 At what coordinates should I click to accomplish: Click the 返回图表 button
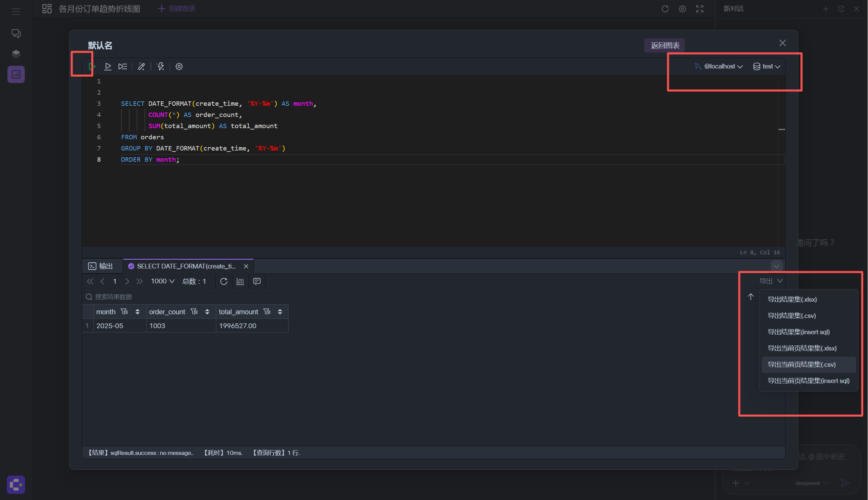(x=665, y=45)
